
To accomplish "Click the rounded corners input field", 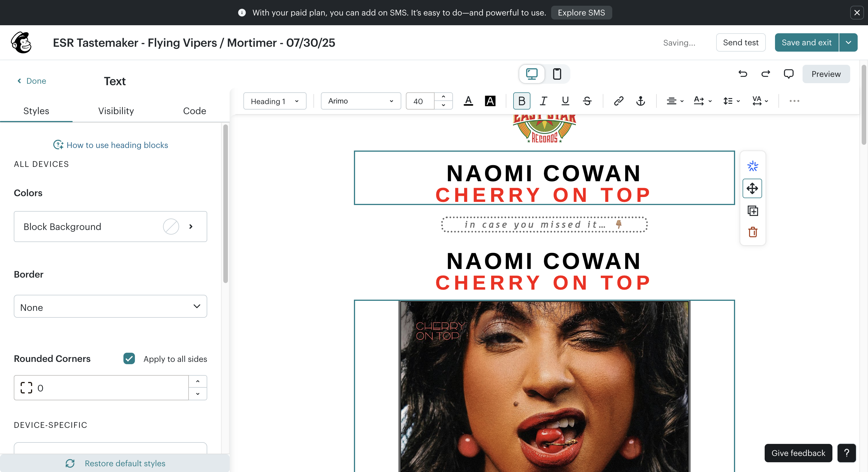I will click(101, 388).
